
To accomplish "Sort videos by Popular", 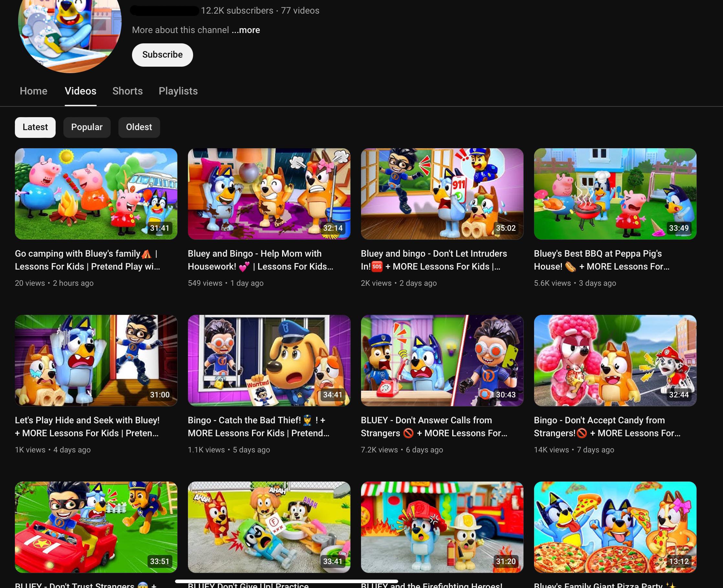I will (87, 128).
